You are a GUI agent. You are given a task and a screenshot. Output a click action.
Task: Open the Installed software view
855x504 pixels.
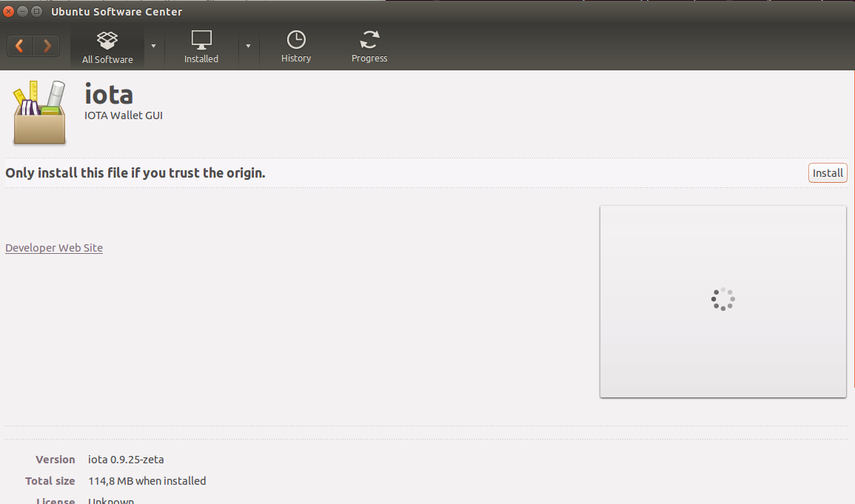click(x=201, y=47)
